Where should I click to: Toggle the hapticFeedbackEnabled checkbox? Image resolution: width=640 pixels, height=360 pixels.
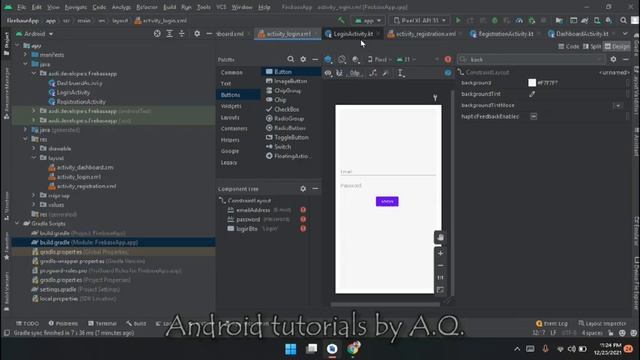click(533, 116)
